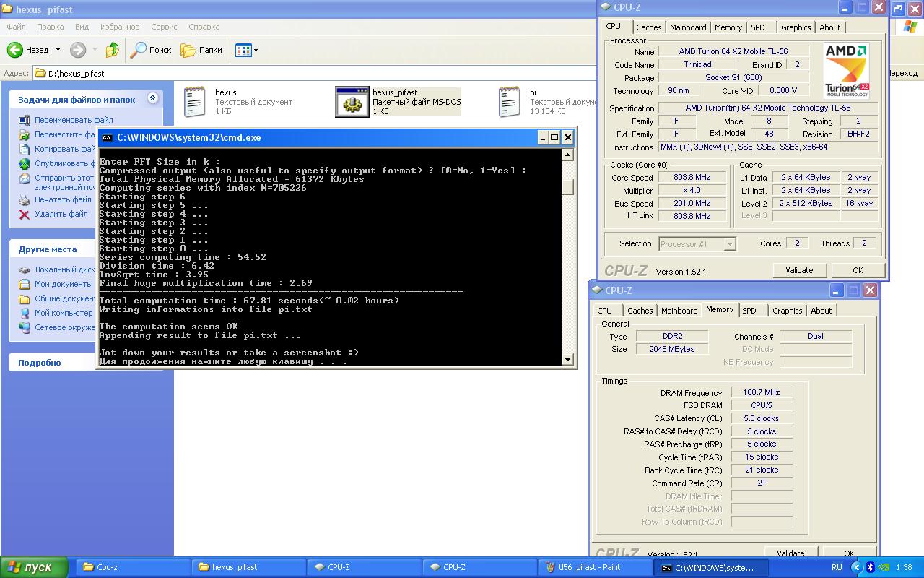Click scroll up arrow in cmd window
Viewport: 924px width, 578px height.
pos(568,155)
